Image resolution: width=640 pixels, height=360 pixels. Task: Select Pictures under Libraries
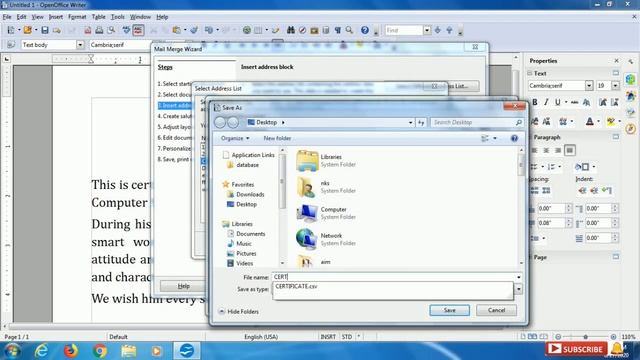point(242,253)
